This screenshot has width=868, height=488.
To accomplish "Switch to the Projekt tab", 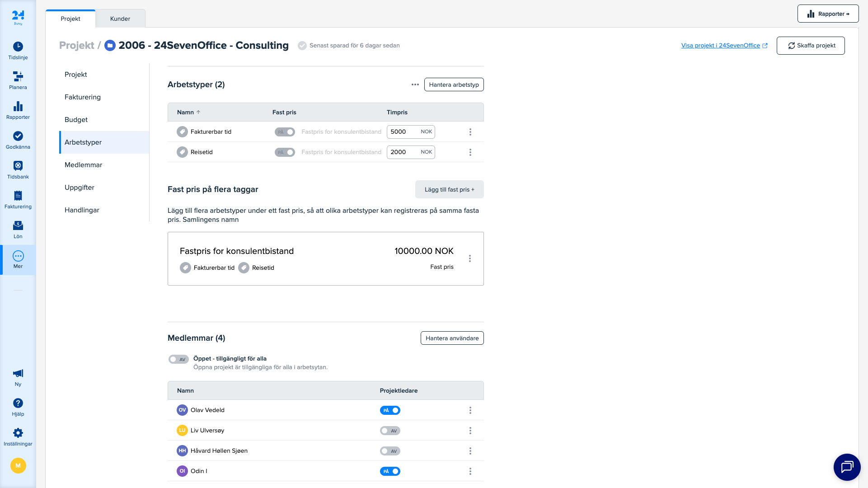I will click(70, 19).
